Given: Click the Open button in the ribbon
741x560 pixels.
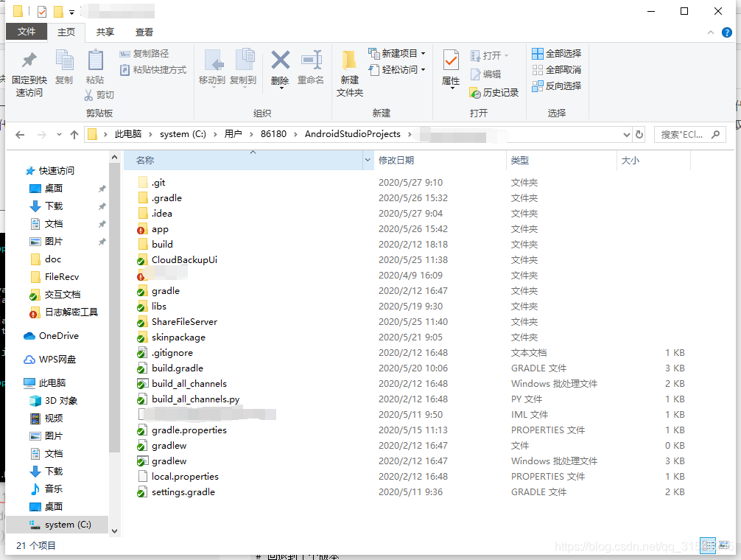Looking at the screenshot, I should tap(490, 56).
